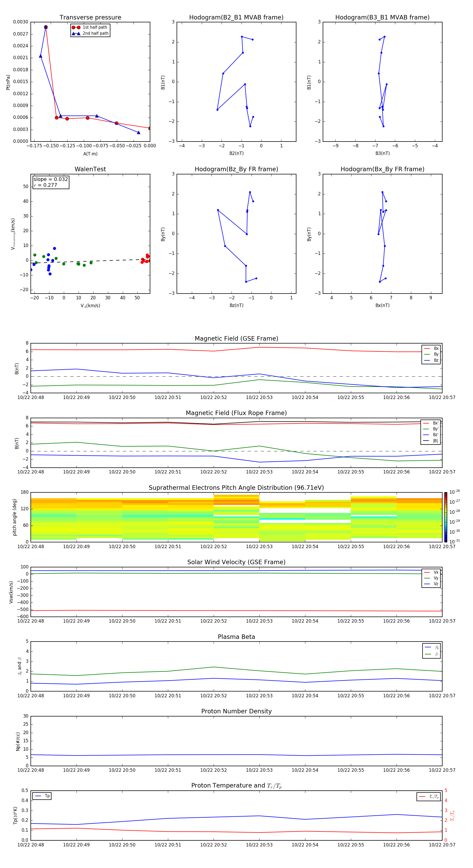Click the 'Hodogram(Bx_By FR frame)' title

(382, 169)
